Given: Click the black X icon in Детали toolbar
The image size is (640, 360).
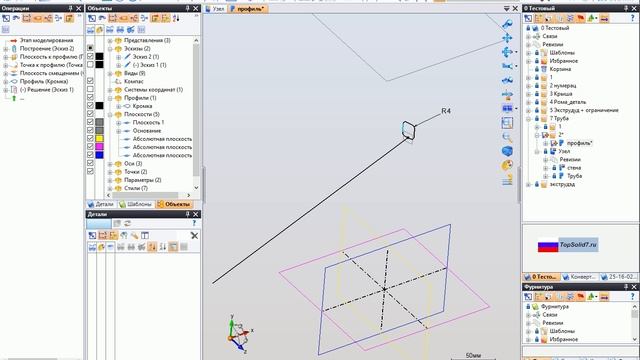Looking at the screenshot, I should click(194, 236).
